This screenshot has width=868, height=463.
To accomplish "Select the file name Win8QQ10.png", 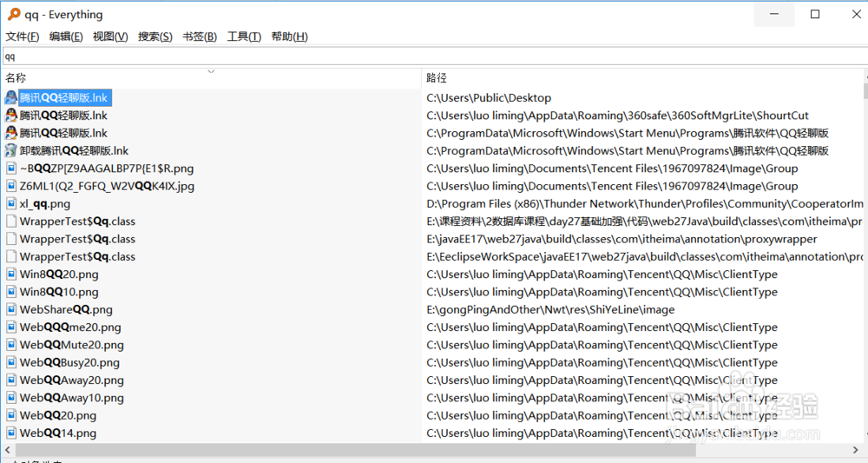I will pos(59,292).
